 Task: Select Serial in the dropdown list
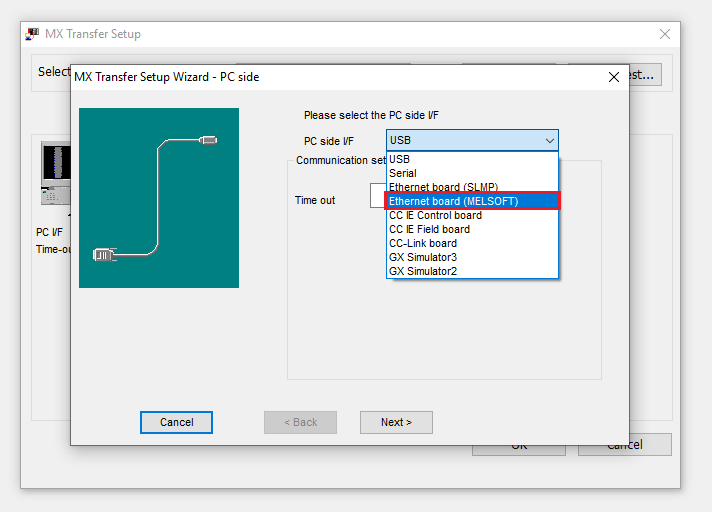(472, 173)
